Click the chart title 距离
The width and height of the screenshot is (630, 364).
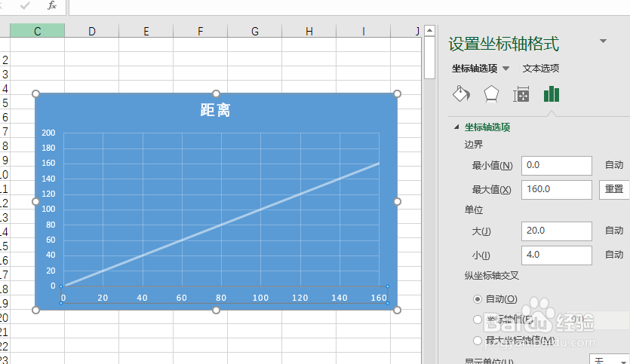point(215,110)
